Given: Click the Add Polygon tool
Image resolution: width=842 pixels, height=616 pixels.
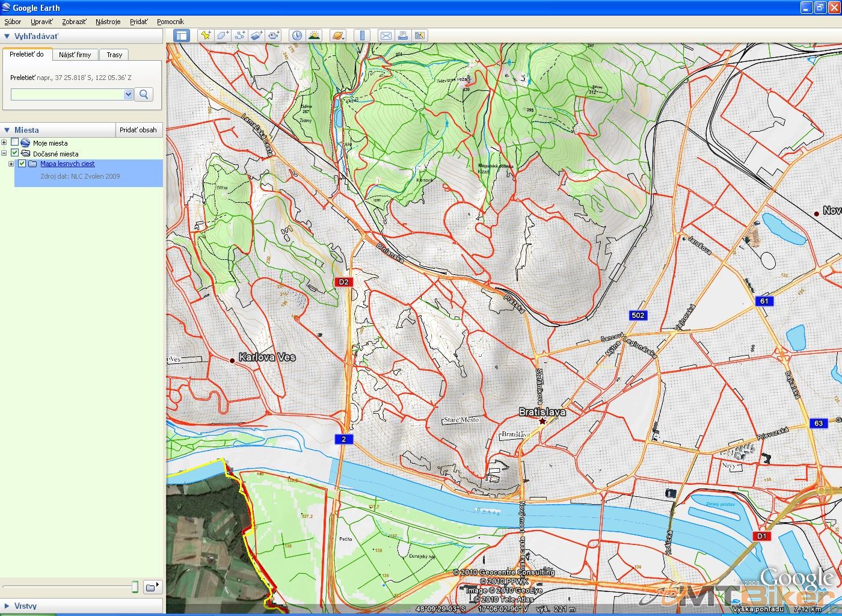Looking at the screenshot, I should coord(223,35).
